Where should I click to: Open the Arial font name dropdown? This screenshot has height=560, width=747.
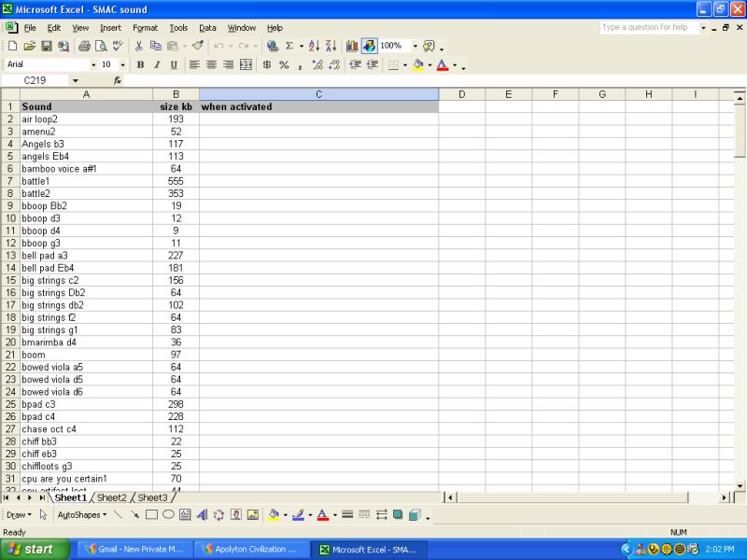click(x=93, y=64)
